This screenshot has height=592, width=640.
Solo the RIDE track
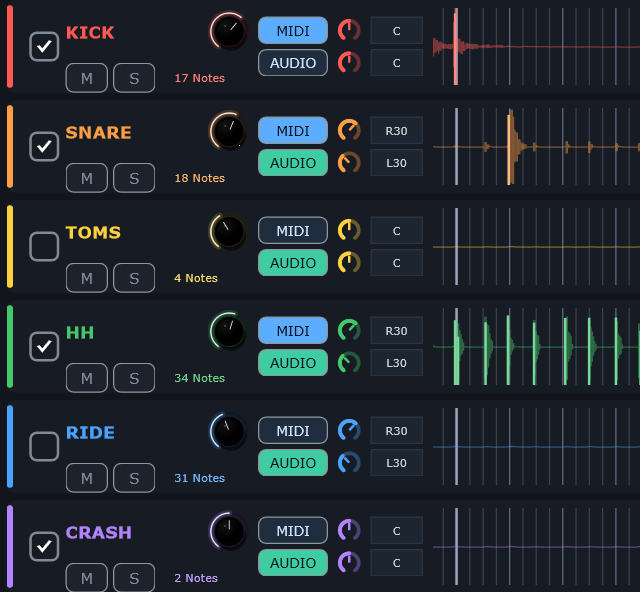click(134, 478)
